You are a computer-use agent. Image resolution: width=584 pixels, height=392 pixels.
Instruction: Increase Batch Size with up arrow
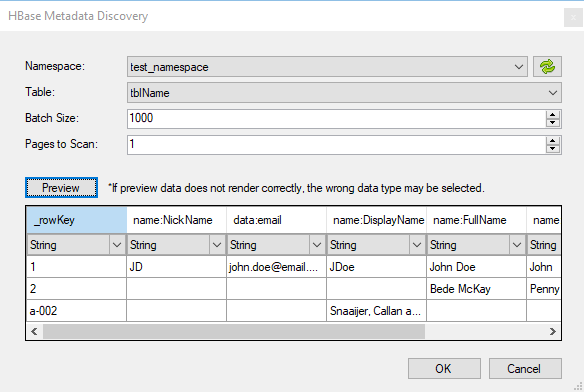[553, 115]
